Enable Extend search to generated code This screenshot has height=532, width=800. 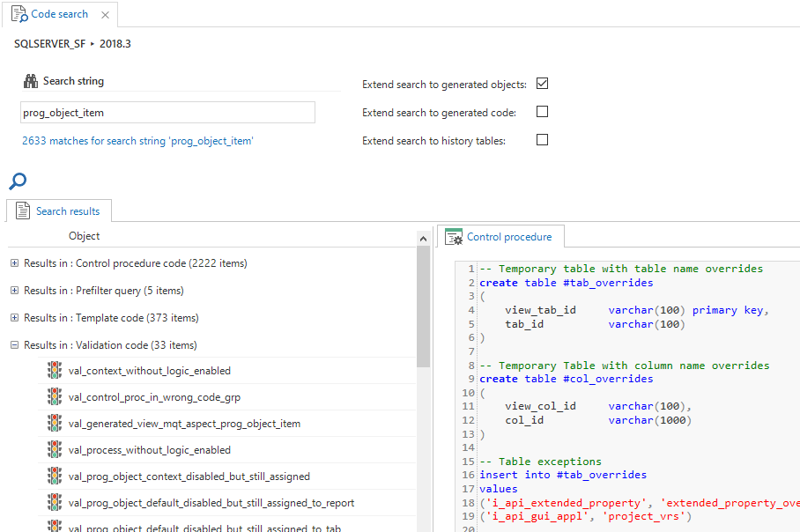pos(543,112)
